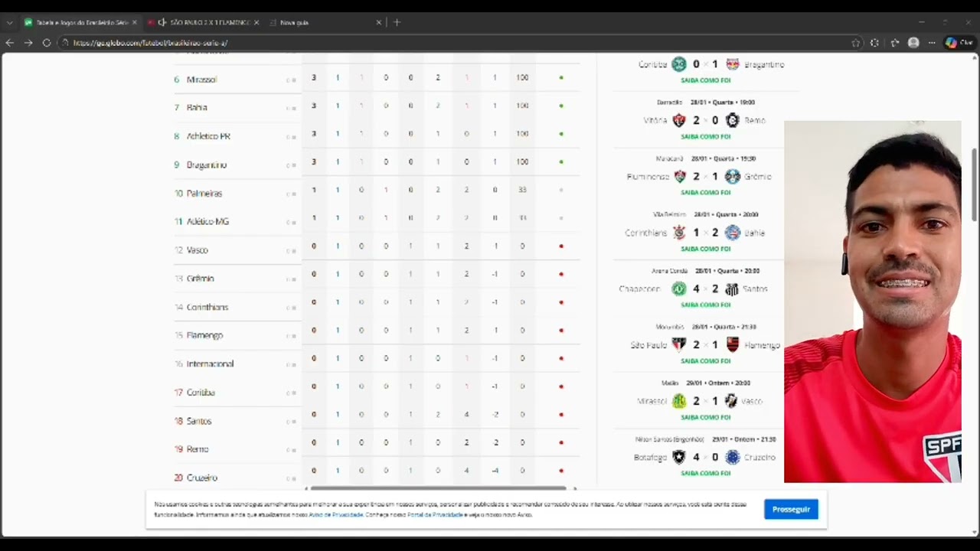The height and width of the screenshot is (551, 980).
Task: Switch to the São Paulo 2 x 1 Flamengo tab
Action: (x=203, y=22)
